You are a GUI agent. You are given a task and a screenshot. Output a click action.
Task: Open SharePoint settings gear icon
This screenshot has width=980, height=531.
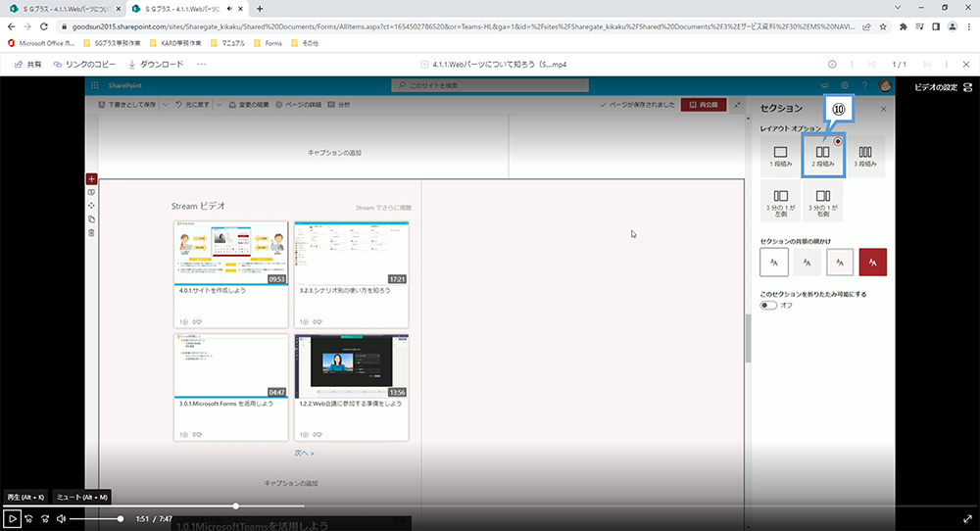point(845,85)
